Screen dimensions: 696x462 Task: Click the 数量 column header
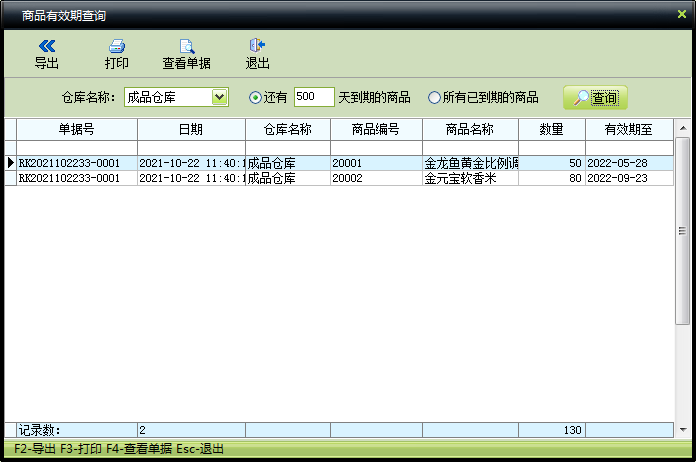(552, 130)
